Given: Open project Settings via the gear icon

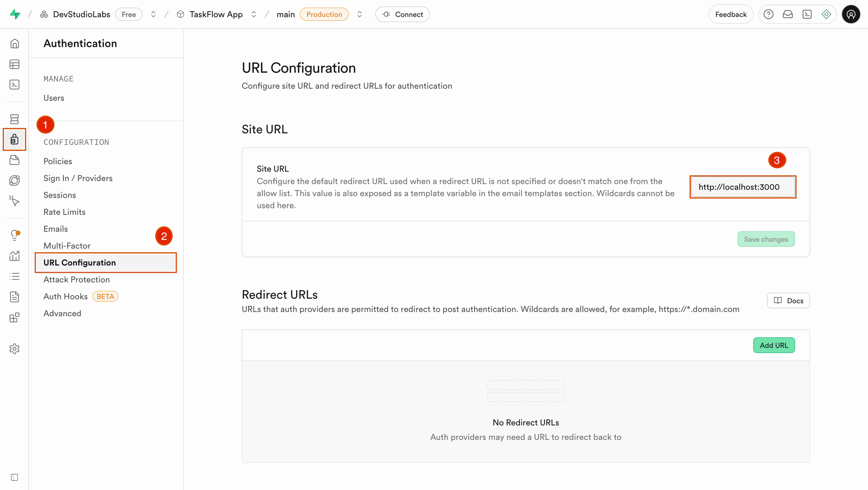Looking at the screenshot, I should [x=14, y=349].
